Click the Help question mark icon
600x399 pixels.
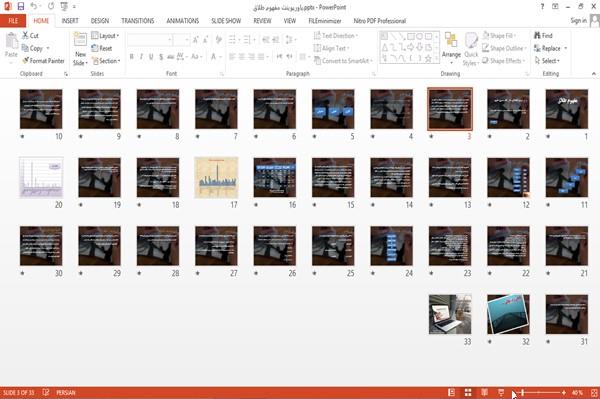[x=542, y=7]
